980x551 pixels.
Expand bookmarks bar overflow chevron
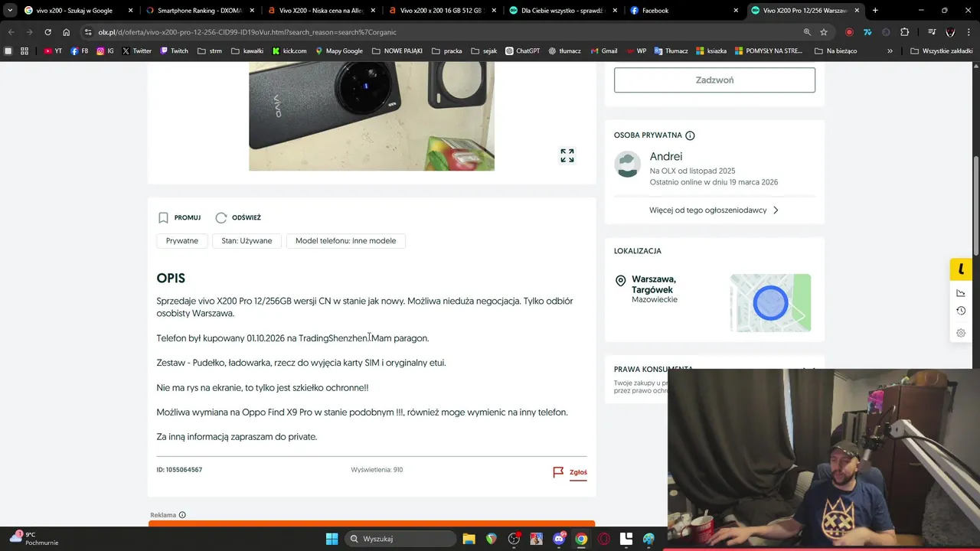coord(890,51)
